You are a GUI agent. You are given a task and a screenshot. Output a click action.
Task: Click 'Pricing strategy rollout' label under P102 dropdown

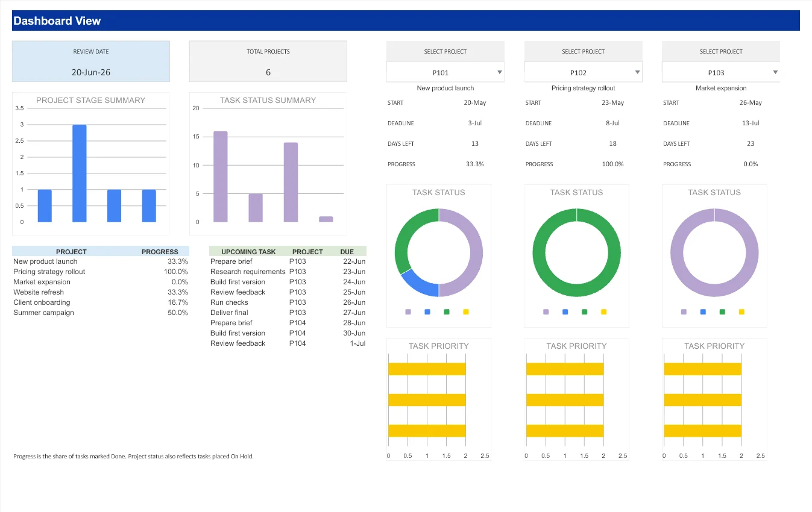tap(584, 88)
